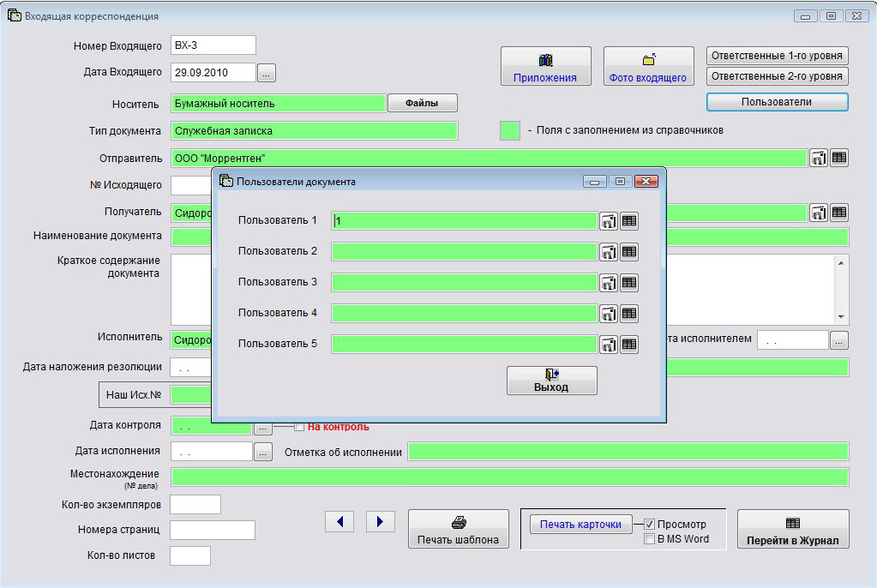Viewport: 877px width, 588px height.
Task: Open date picker for Дата Входящего
Action: click(267, 74)
